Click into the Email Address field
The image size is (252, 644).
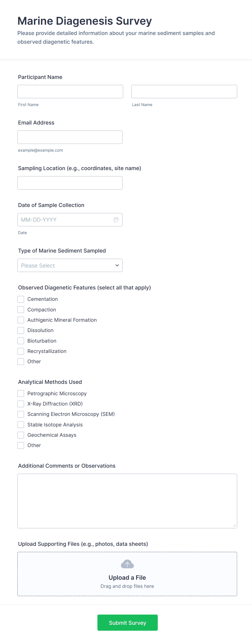point(70,137)
